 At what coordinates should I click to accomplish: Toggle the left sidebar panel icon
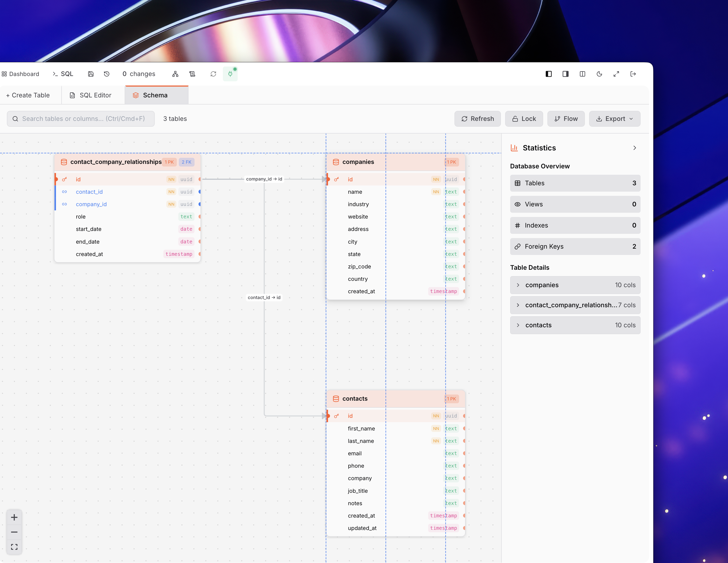point(549,74)
